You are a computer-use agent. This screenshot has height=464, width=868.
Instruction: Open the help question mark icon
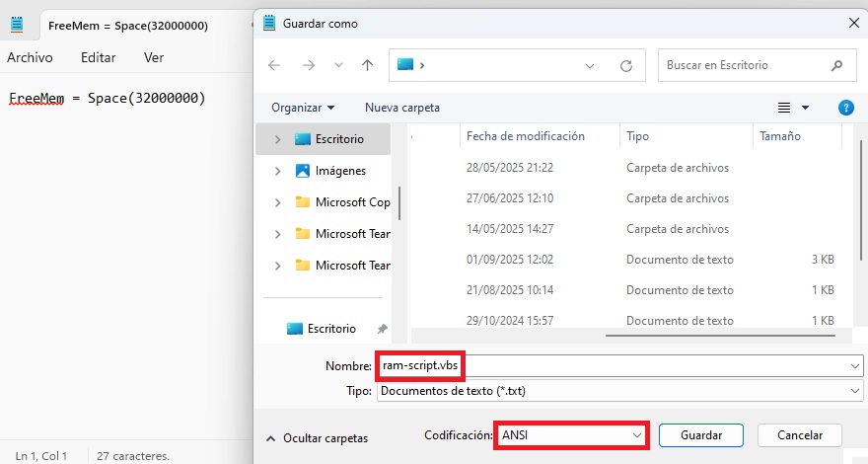pos(845,107)
